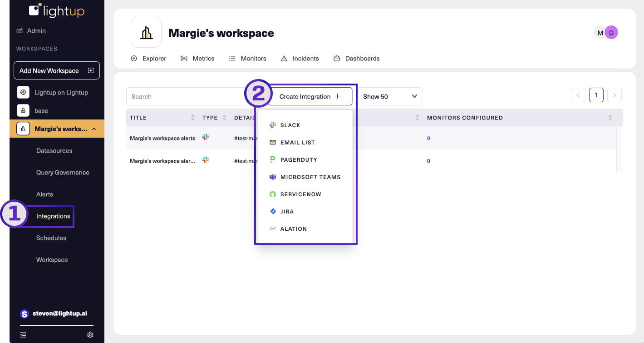Viewport: 644px width, 343px height.
Task: Click Margie's workspace sidebar icon
Action: click(x=23, y=129)
